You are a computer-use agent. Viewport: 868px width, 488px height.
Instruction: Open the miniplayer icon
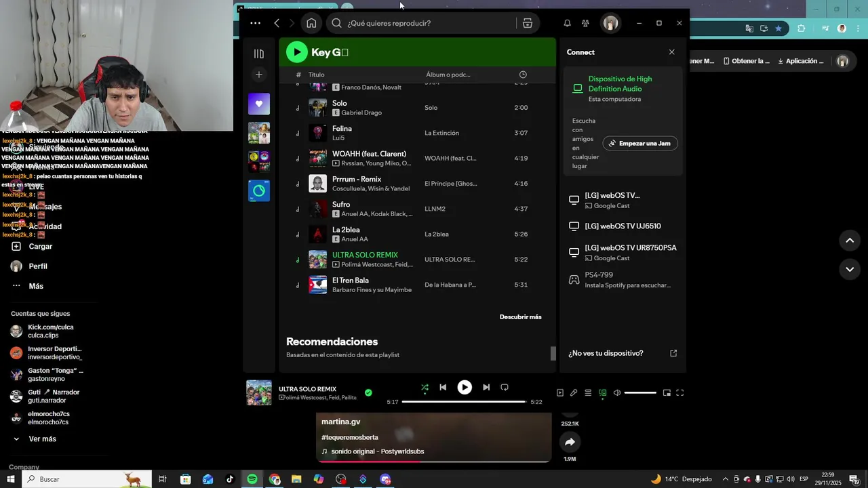coord(667,392)
